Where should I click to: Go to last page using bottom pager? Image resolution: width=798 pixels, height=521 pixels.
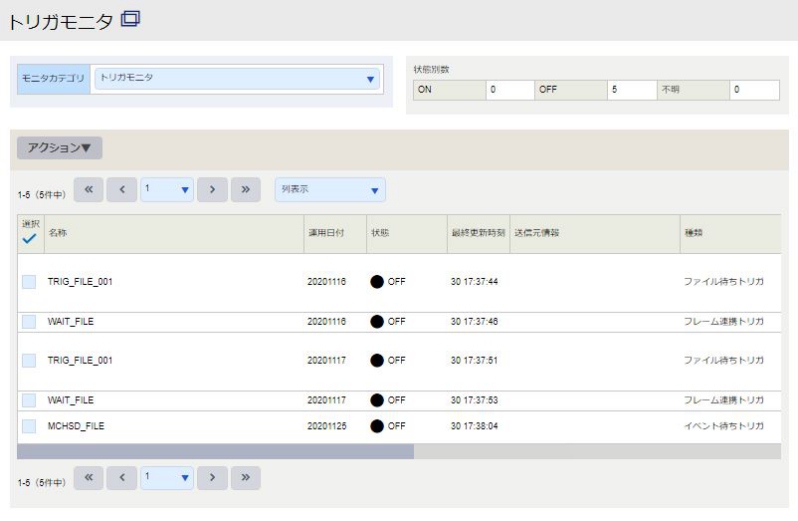(246, 478)
